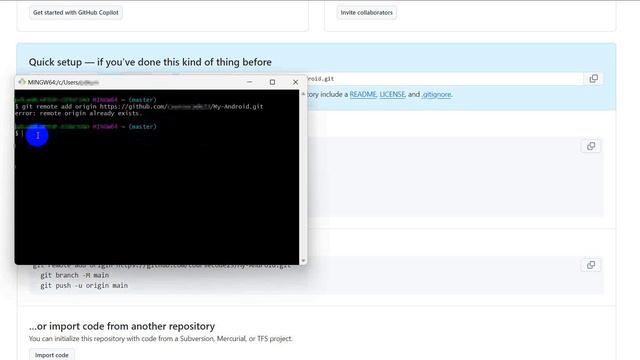Close the MINGW64 terminal window
Image resolution: width=640 pixels, height=360 pixels.
296,82
